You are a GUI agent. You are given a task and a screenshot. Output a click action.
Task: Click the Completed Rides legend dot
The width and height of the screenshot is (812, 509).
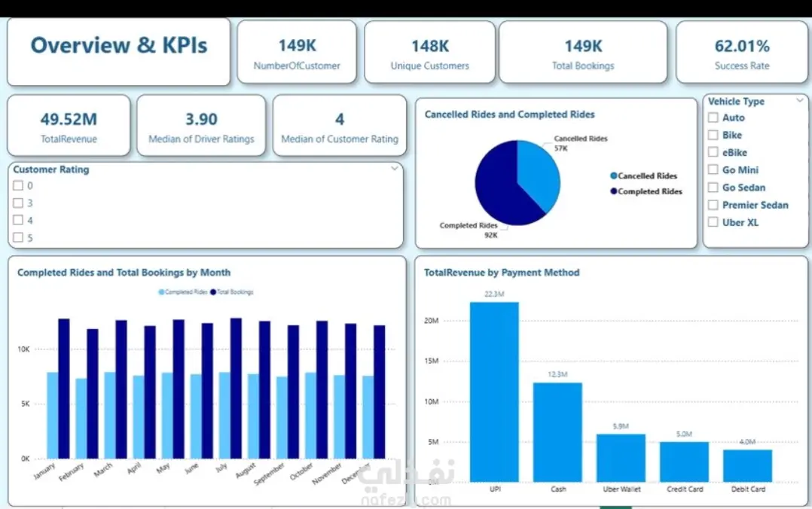point(614,191)
